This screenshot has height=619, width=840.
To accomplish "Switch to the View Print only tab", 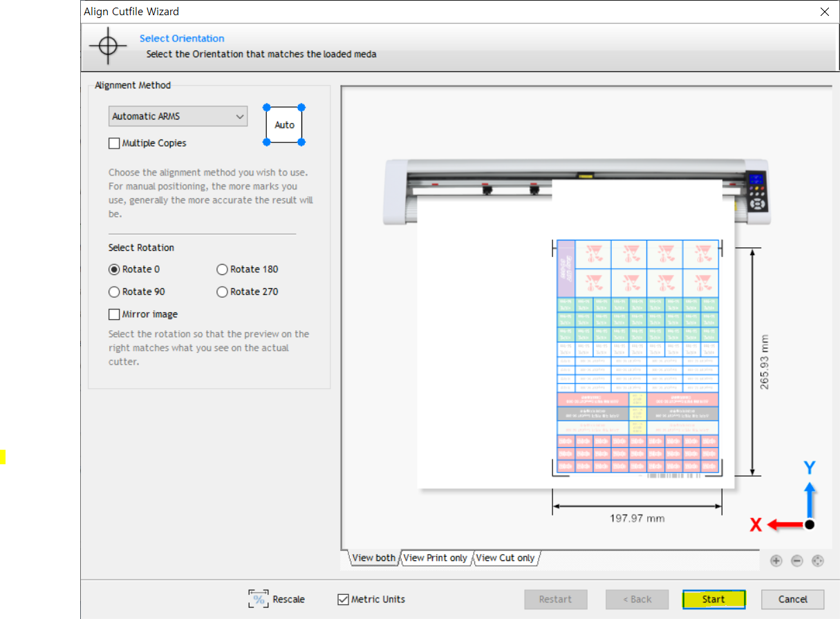I will click(435, 558).
